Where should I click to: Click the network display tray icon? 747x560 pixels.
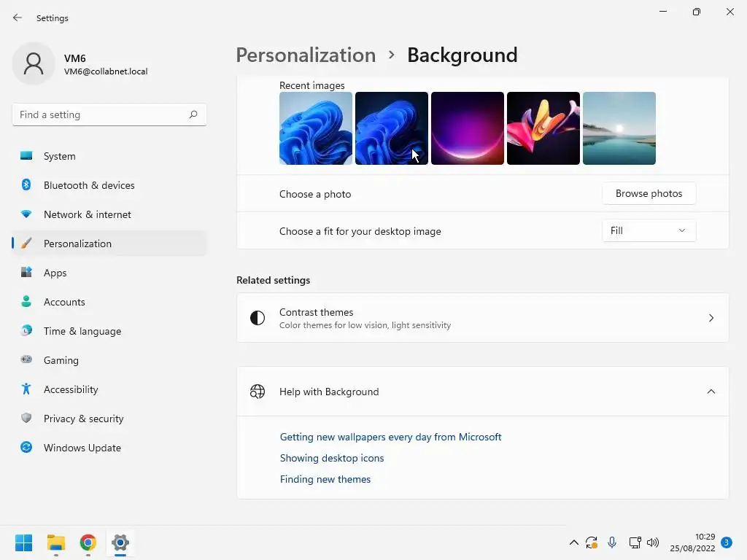pyautogui.click(x=635, y=542)
